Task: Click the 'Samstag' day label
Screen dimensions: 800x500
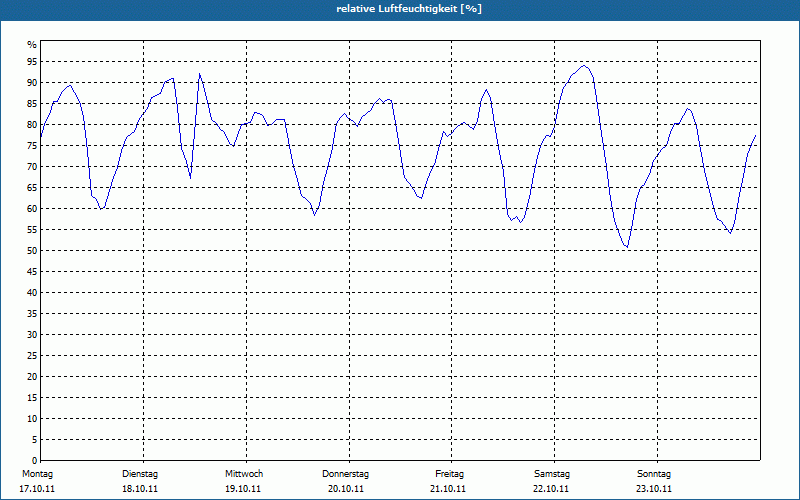Action: click(x=552, y=474)
